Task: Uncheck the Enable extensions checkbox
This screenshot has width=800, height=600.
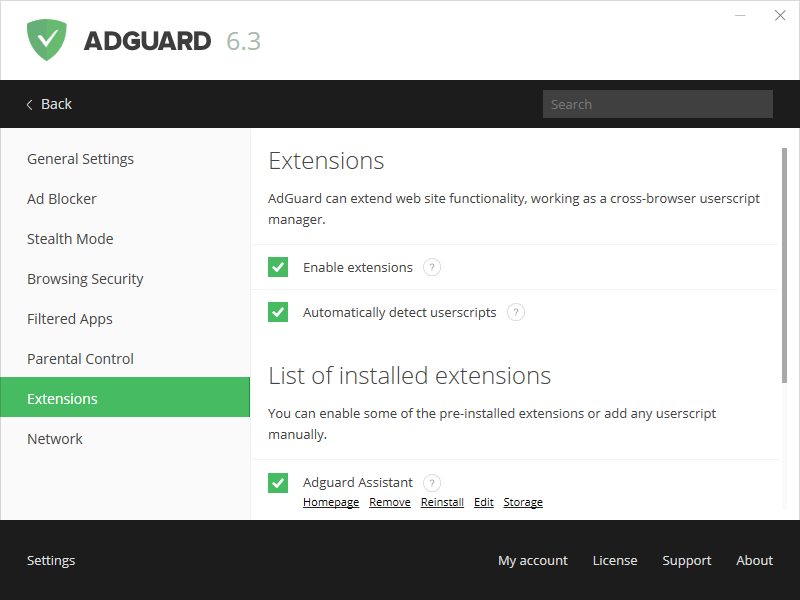Action: 278,267
